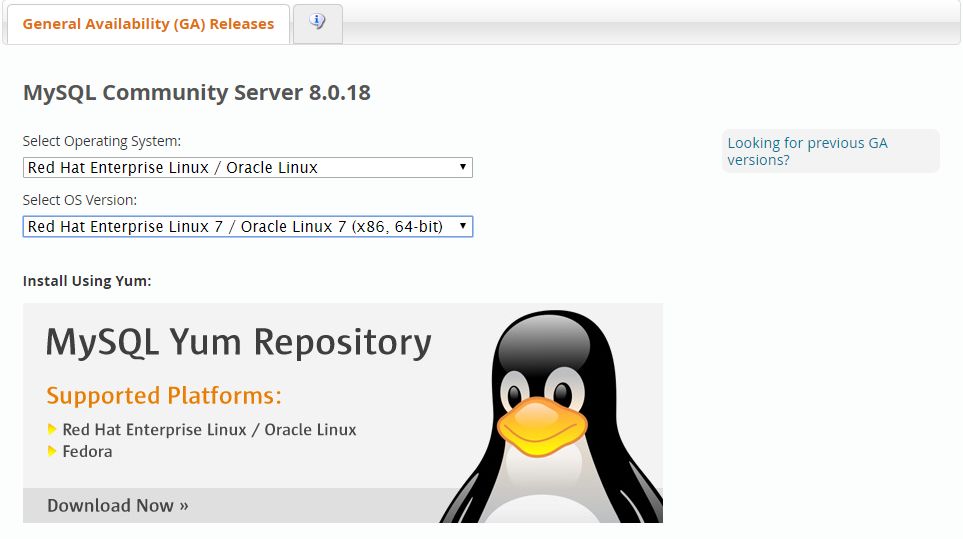Follow the Looking for previous GA versions link
The image size is (963, 539).
tap(807, 151)
